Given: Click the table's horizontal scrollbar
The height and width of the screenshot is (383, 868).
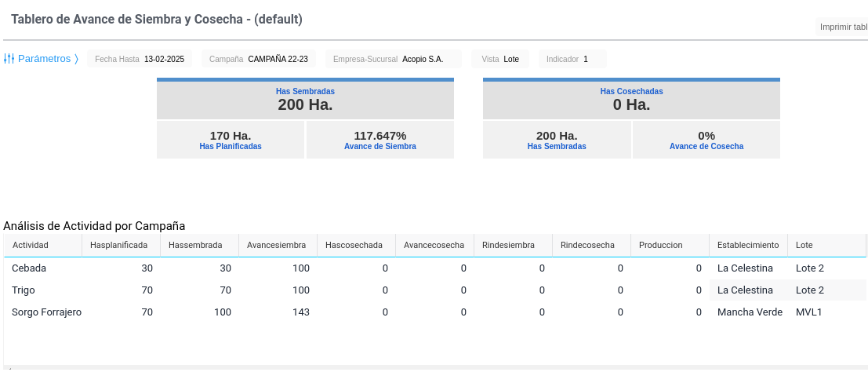Looking at the screenshot, I should point(435,367).
